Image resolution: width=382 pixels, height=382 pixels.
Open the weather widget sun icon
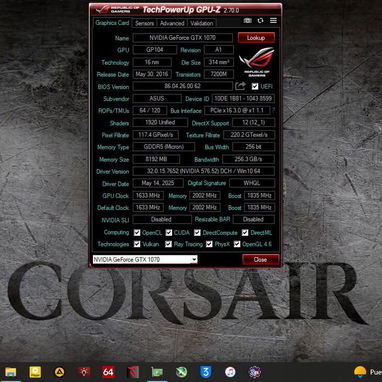point(360,371)
